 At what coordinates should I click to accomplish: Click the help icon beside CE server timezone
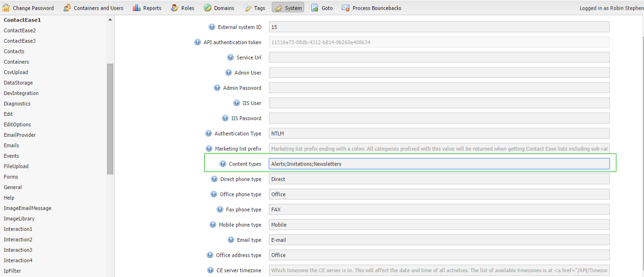(210, 270)
